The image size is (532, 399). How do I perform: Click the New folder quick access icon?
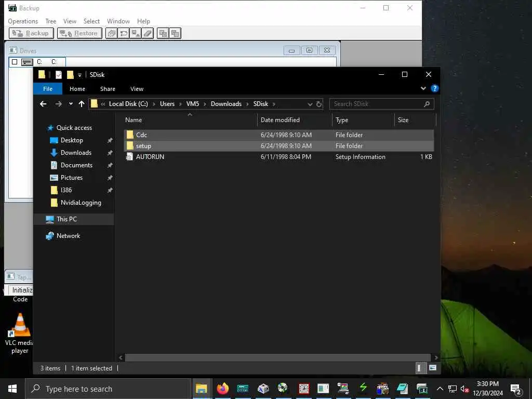coord(70,75)
